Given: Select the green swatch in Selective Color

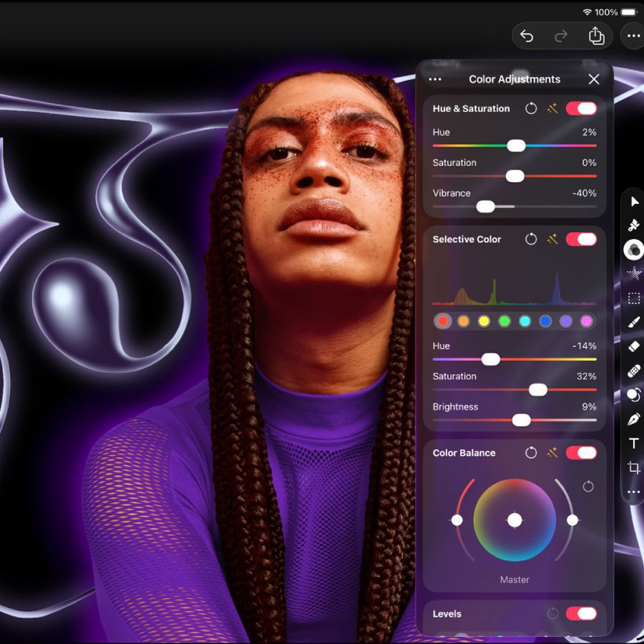Looking at the screenshot, I should click(504, 321).
